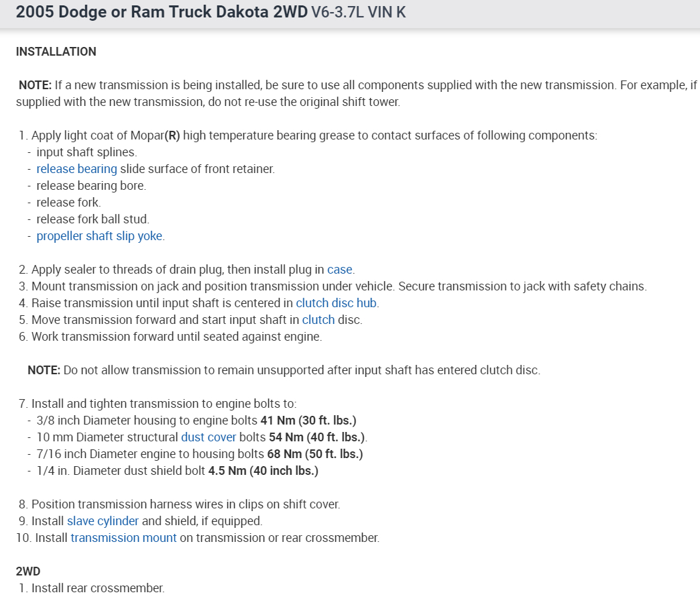Follow the "slave cylinder" link
700x607 pixels.
pyautogui.click(x=103, y=521)
